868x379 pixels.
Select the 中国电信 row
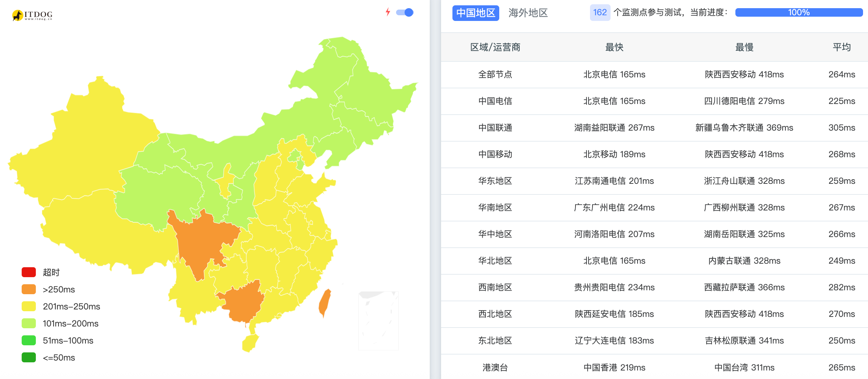[x=654, y=101]
